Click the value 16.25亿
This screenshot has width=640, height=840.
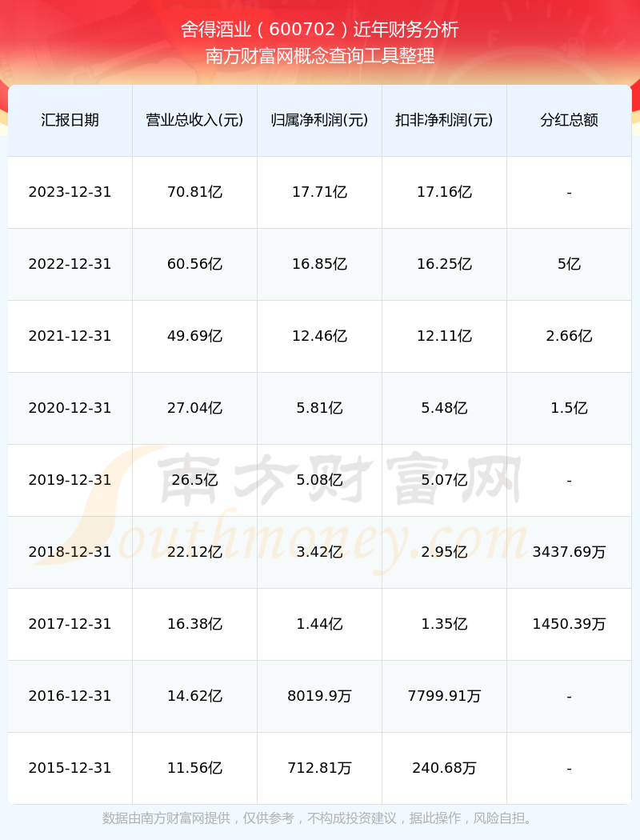click(444, 264)
